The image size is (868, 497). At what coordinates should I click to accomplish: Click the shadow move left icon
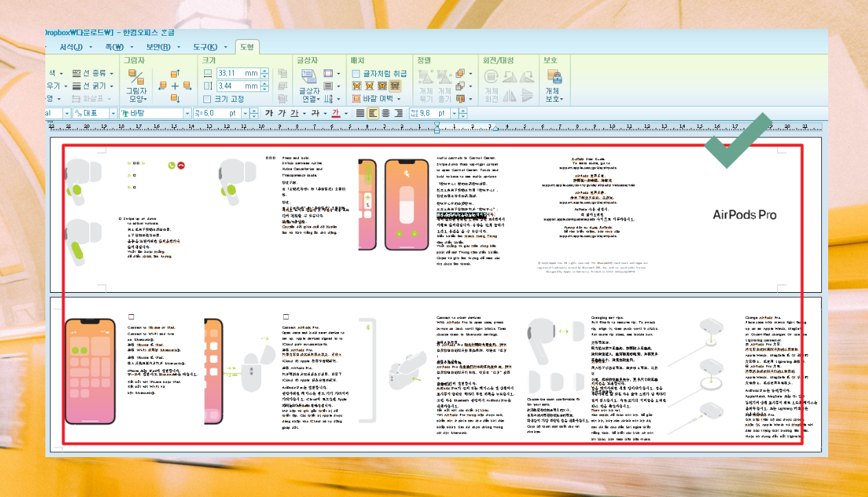[x=163, y=85]
